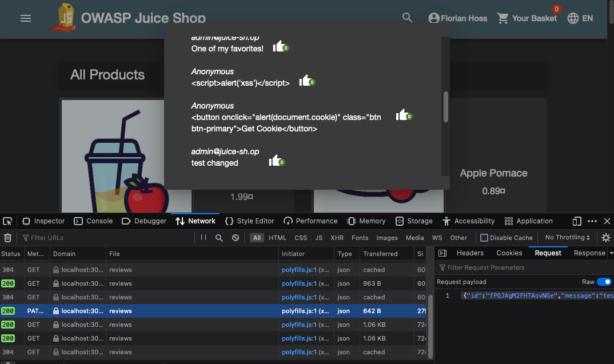Click the review dialog scrollbar thumb
Image resolution: width=614 pixels, height=364 pixels.
coord(445,107)
